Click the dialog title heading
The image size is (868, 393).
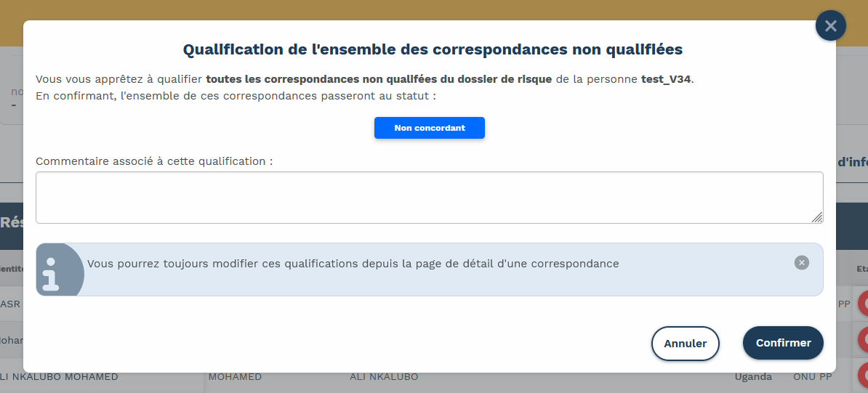pos(432,50)
